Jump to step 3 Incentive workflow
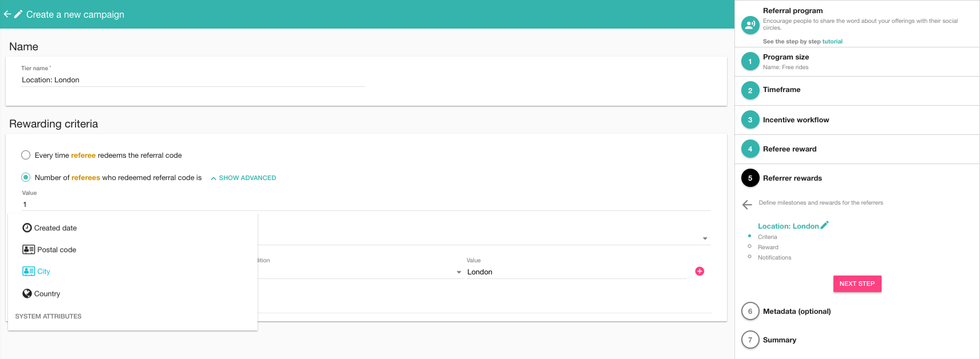980x359 pixels. [x=795, y=120]
